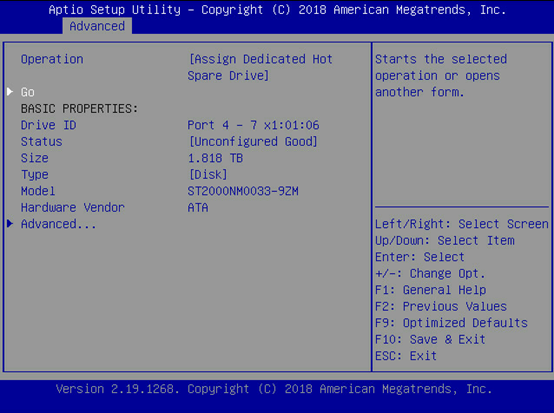Click the ESC: Exit hint

[x=406, y=356]
